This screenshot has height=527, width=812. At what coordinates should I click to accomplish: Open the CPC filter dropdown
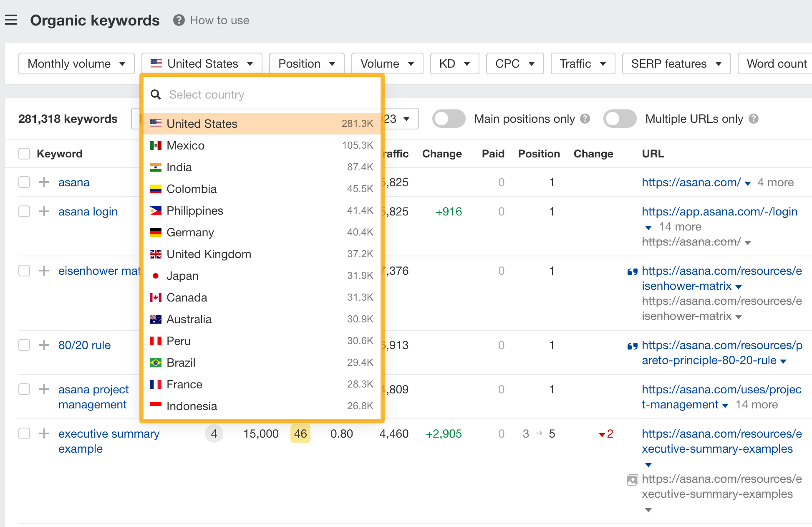(515, 63)
